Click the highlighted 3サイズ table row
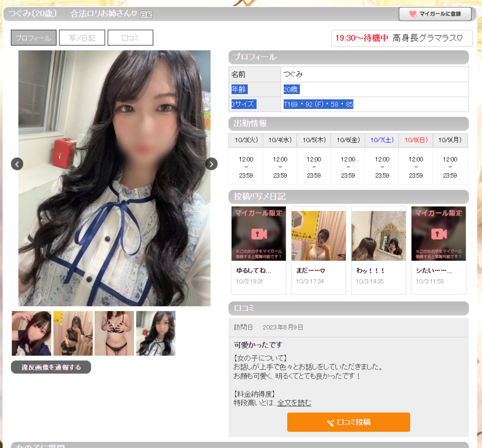Viewport: 482px width, 448px height. coord(348,104)
